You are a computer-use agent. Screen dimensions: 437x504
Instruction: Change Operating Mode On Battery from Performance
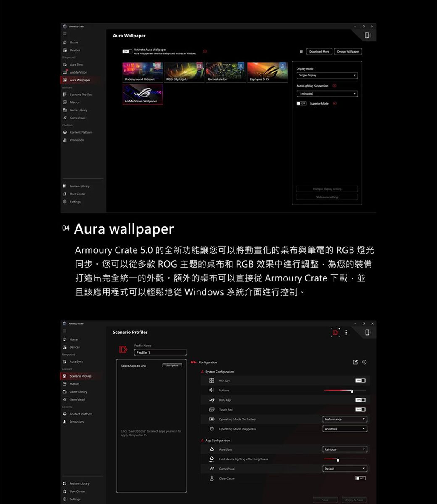coord(345,419)
